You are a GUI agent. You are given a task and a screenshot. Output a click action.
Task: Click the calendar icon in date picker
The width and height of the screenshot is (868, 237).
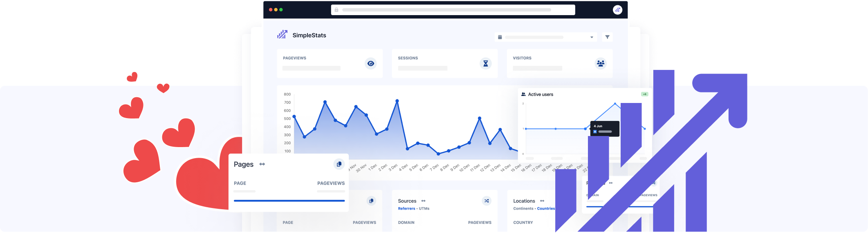500,37
